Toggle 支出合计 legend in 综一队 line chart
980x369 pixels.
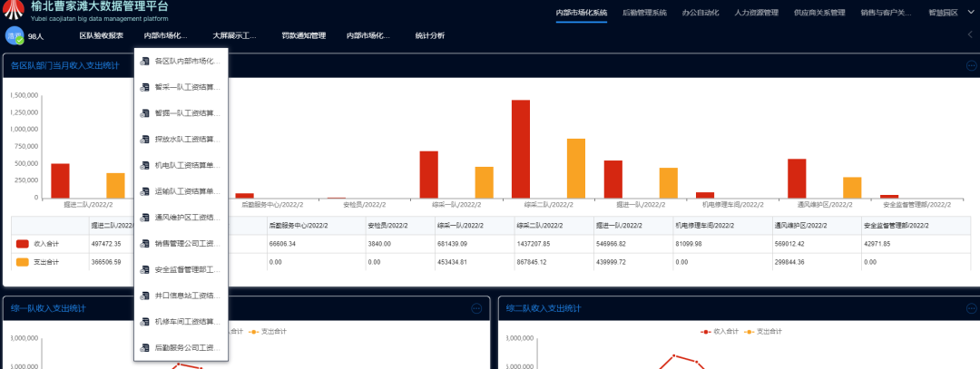pos(267,331)
